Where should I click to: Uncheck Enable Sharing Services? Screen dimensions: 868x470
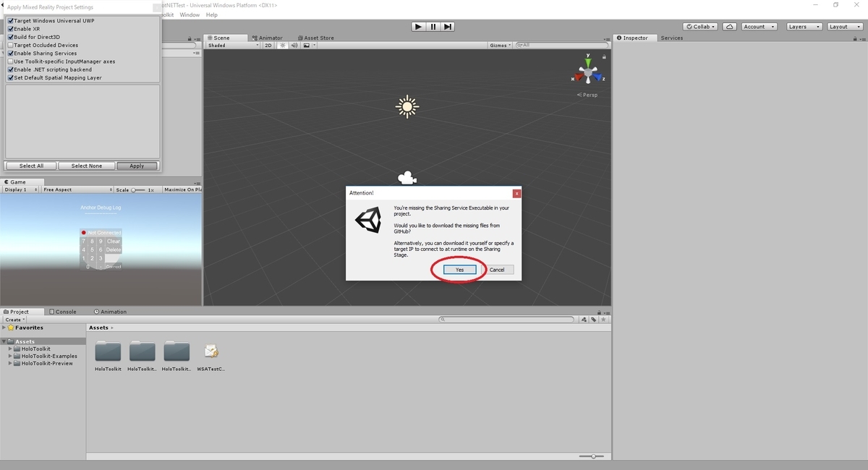pyautogui.click(x=11, y=54)
